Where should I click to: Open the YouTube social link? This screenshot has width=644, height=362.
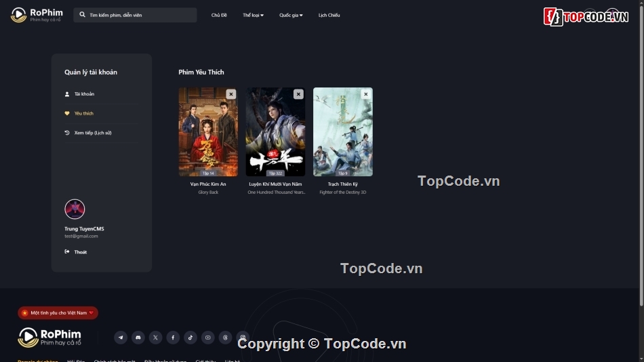[208, 338]
